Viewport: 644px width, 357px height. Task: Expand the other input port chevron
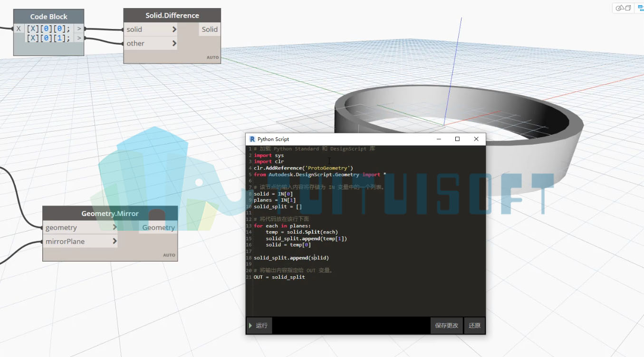(174, 43)
